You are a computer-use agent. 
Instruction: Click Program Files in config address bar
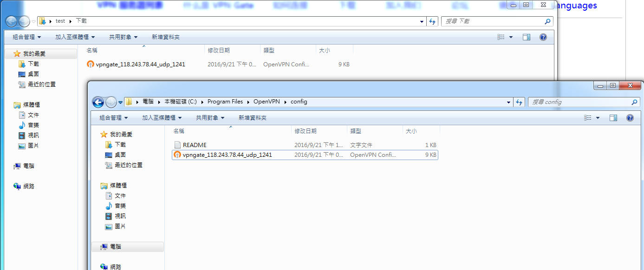click(225, 102)
